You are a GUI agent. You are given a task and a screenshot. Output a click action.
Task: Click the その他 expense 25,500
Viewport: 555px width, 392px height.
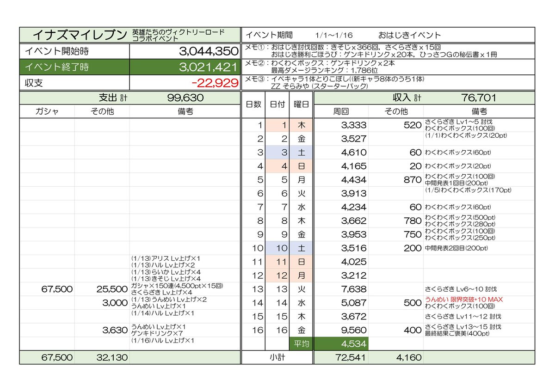[x=111, y=289]
